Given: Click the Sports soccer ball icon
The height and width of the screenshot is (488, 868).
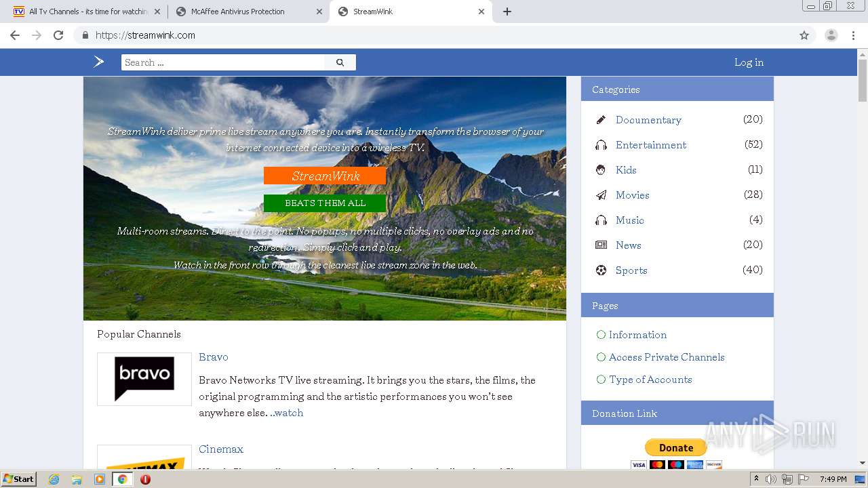Looking at the screenshot, I should click(601, 270).
